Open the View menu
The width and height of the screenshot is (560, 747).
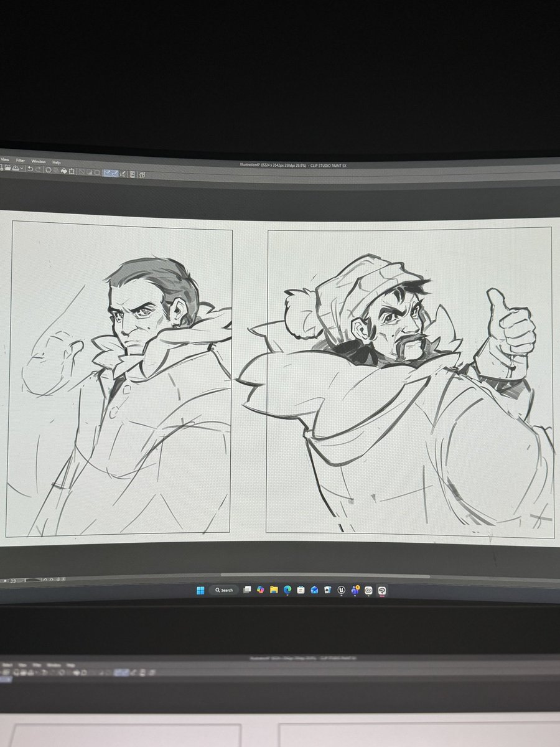click(4, 159)
